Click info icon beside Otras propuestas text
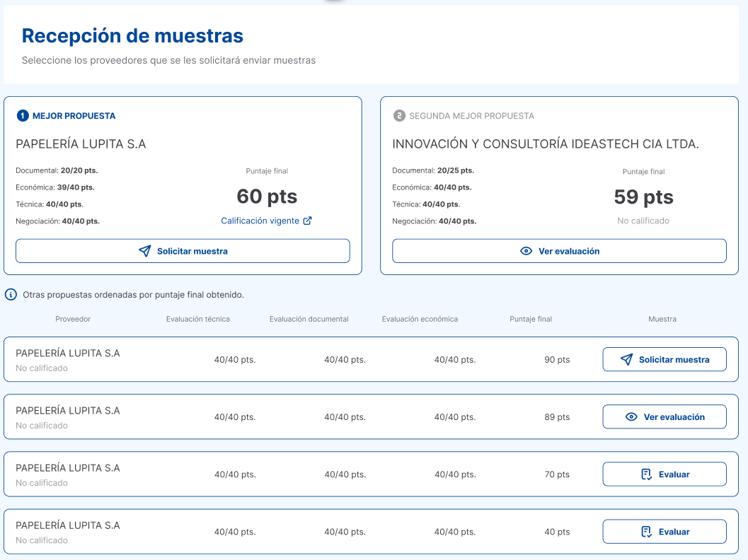The width and height of the screenshot is (748, 560). [11, 295]
